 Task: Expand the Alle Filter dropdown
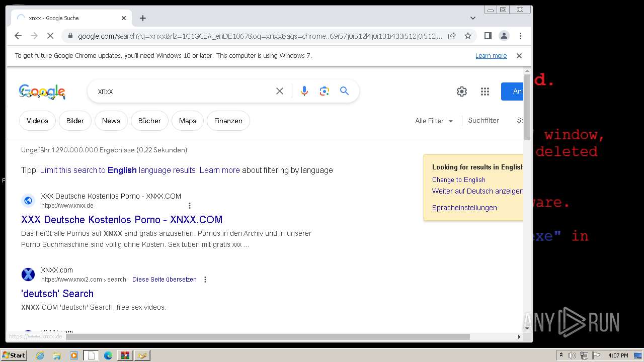pyautogui.click(x=434, y=121)
